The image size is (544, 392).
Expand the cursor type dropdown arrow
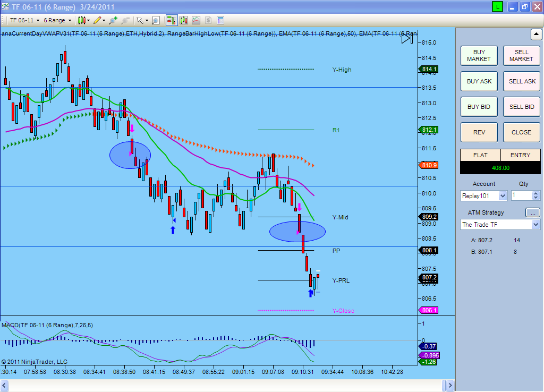point(147,21)
